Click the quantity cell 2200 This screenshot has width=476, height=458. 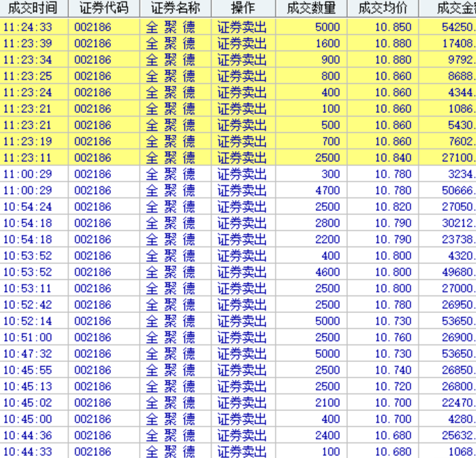[328, 240]
